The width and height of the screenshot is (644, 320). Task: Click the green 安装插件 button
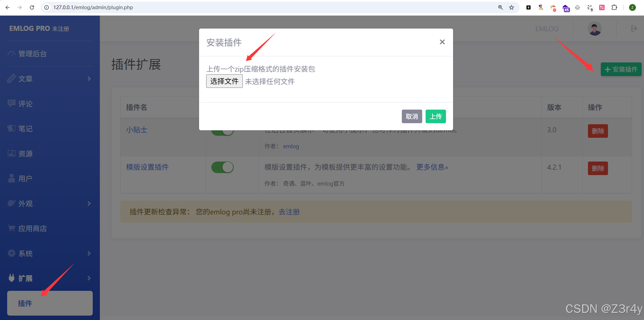[621, 69]
